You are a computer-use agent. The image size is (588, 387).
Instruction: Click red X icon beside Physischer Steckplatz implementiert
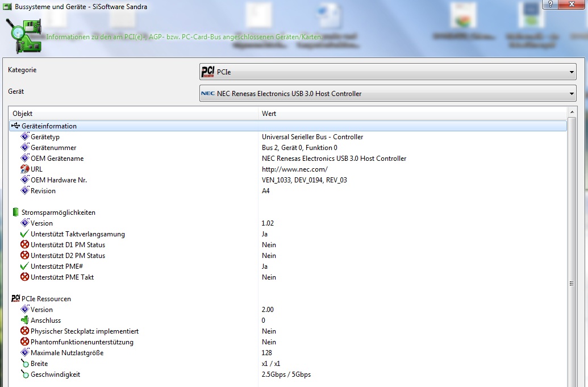[25, 331]
